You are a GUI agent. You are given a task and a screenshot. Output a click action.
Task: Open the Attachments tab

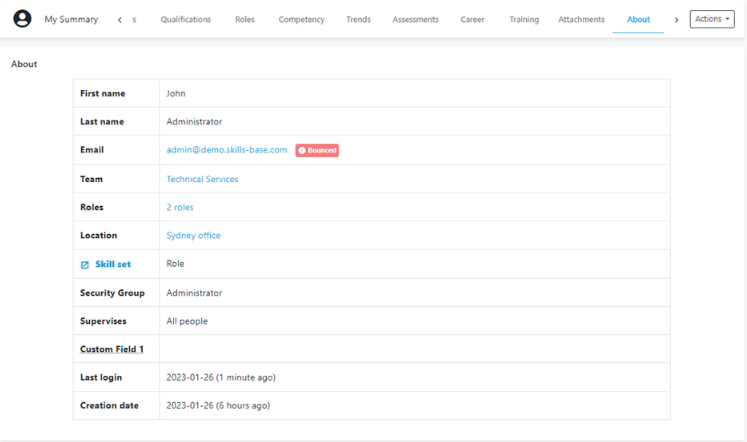[581, 20]
